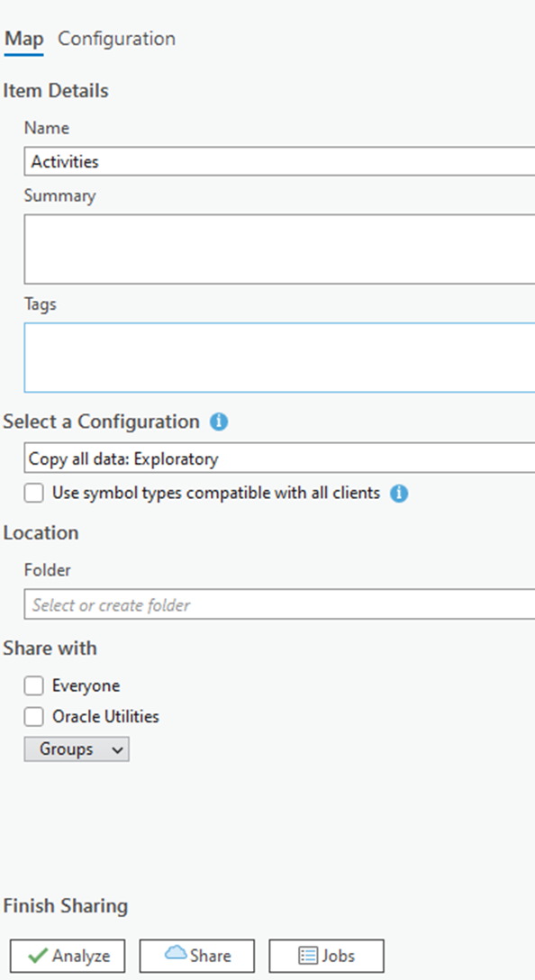535x980 pixels.
Task: Open the Folder selection combo box
Action: [279, 604]
